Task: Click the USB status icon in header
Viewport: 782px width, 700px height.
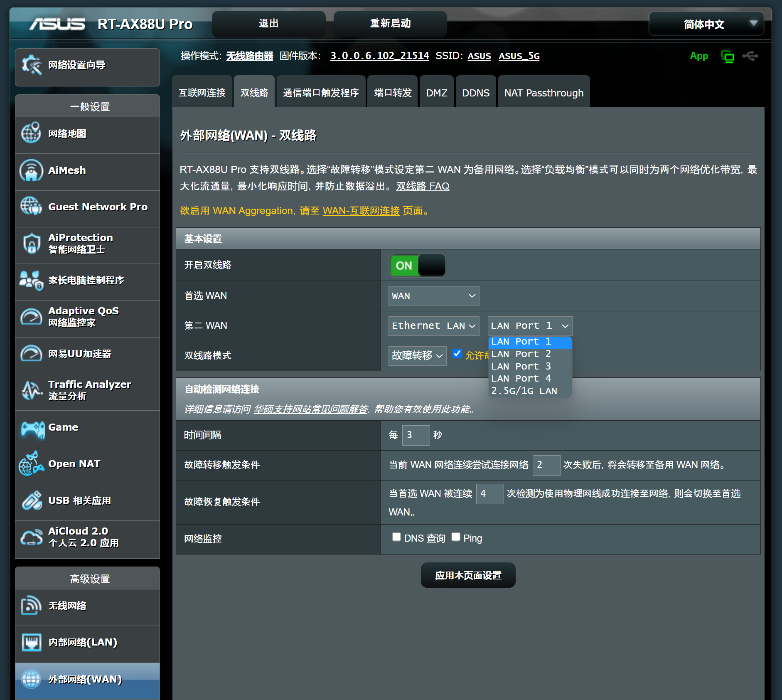Action: point(750,56)
